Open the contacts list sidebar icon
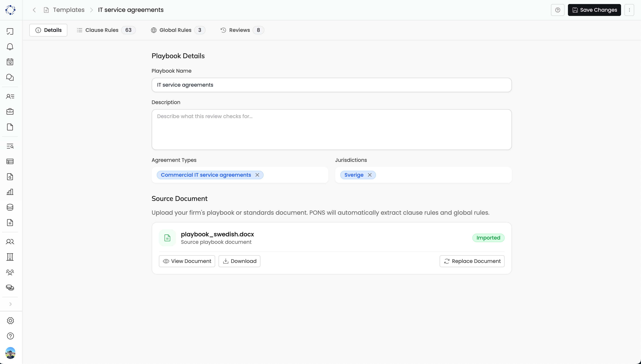This screenshot has height=364, width=641. pos(10,96)
